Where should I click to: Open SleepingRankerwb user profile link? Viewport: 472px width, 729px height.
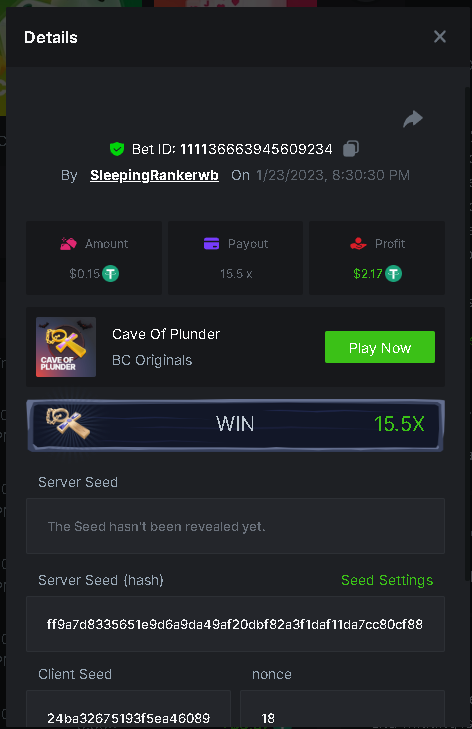(154, 175)
